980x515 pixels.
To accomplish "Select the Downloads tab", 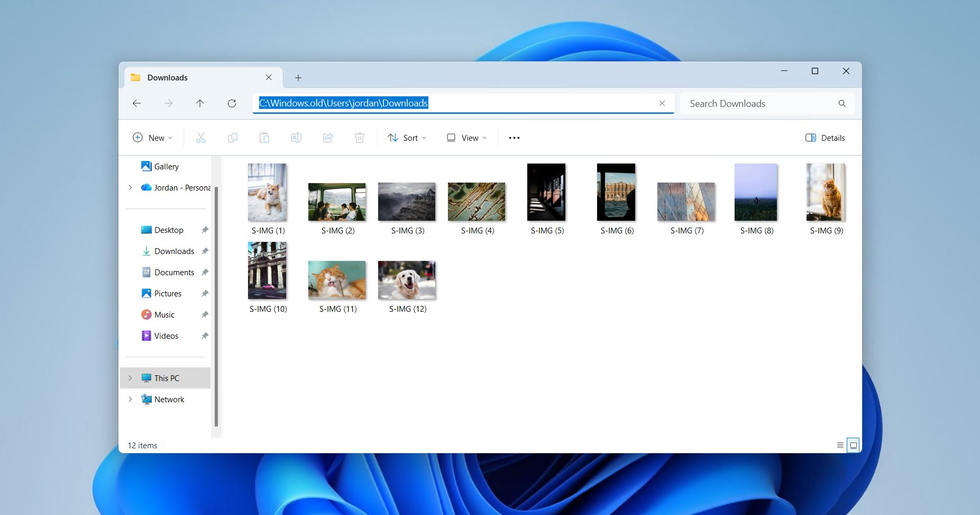I will click(204, 78).
